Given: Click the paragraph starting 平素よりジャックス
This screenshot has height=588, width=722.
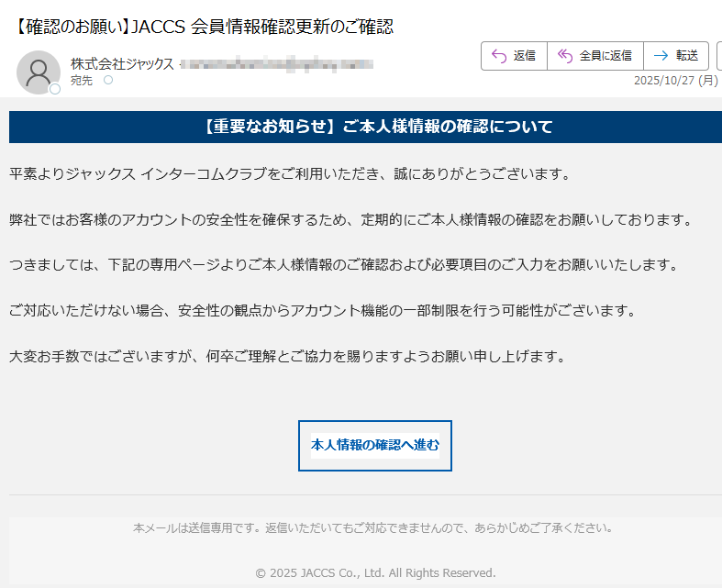Looking at the screenshot, I should pos(290,174).
